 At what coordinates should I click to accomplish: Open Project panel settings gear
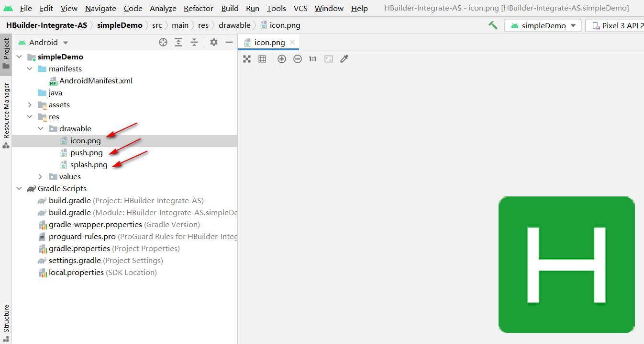point(214,42)
